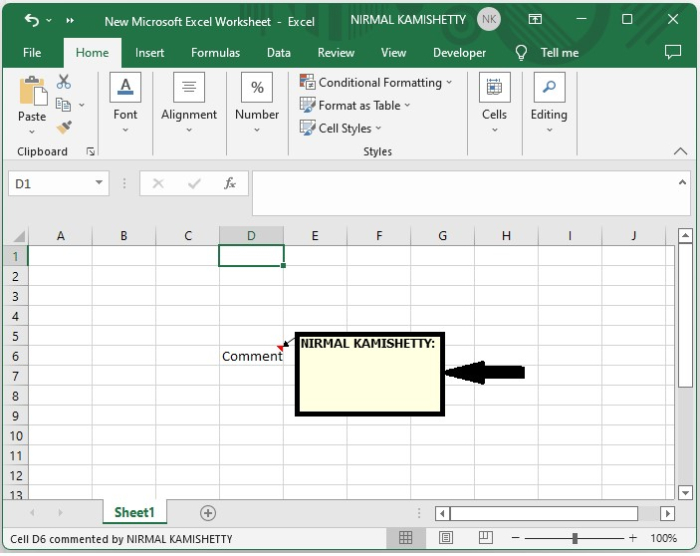Switch to the Review tab
Viewport: 700px width, 556px height.
click(x=336, y=53)
